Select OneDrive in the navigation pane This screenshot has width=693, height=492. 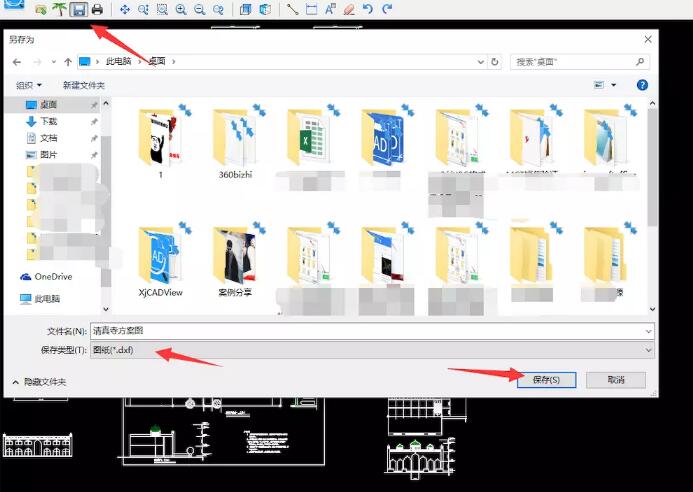tap(52, 277)
